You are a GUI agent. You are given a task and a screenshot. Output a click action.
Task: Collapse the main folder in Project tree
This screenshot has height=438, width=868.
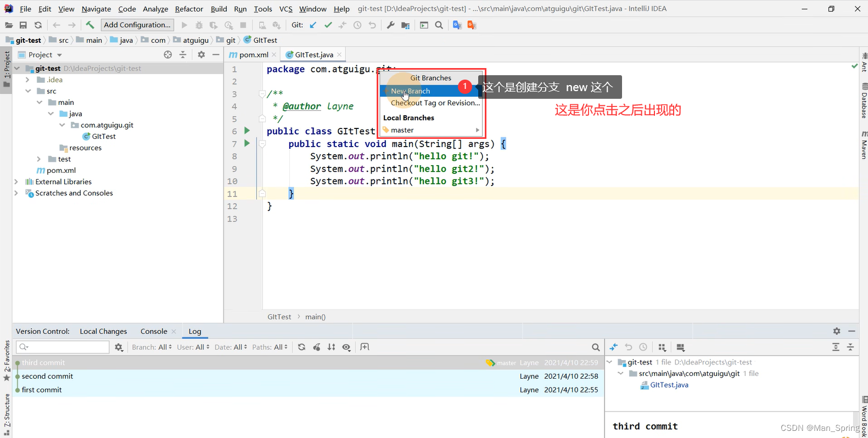(39, 102)
